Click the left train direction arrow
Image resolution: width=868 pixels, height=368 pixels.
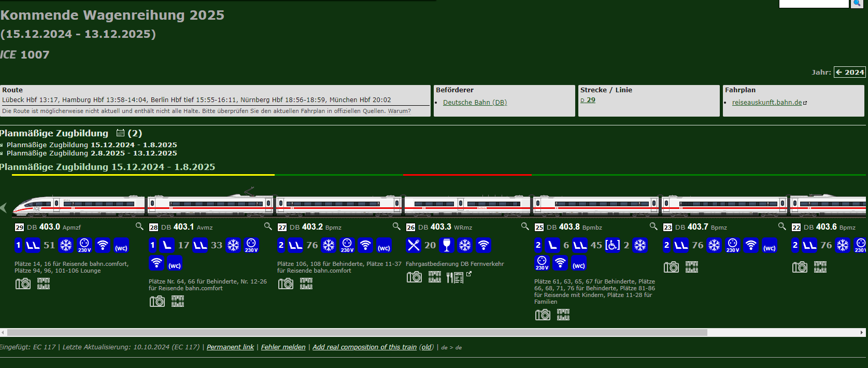(4, 207)
